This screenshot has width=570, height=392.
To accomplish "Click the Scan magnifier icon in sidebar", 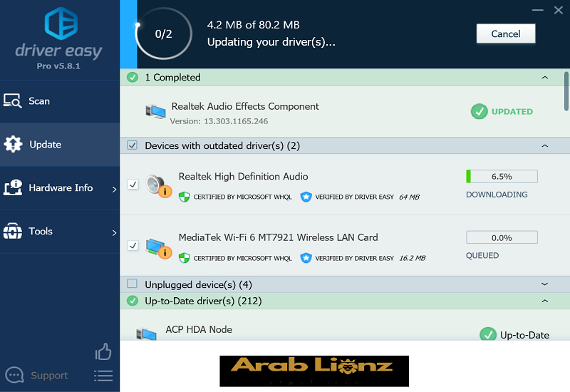I will (13, 100).
